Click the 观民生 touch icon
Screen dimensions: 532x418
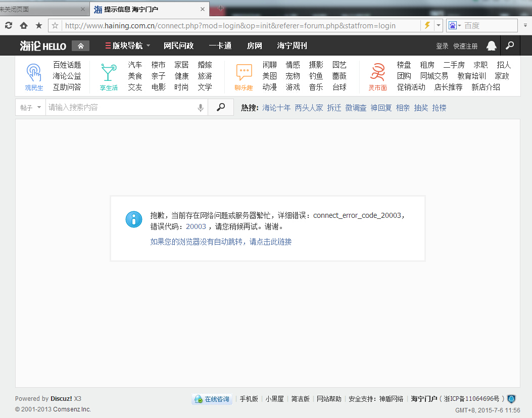click(x=34, y=72)
